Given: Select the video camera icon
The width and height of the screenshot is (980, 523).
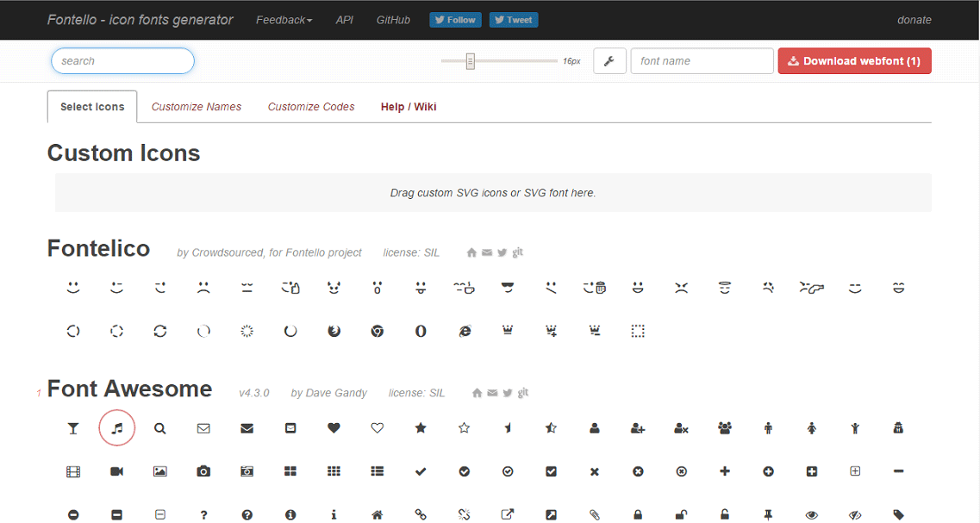Looking at the screenshot, I should [x=117, y=471].
